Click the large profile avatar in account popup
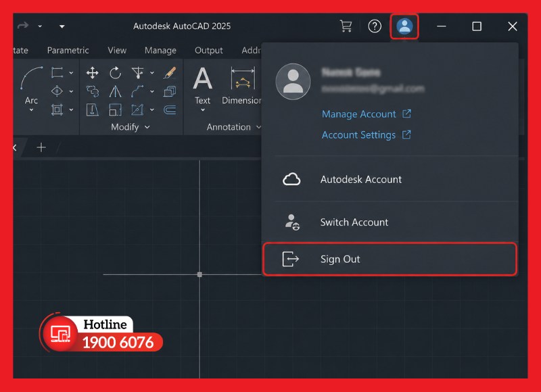This screenshot has height=392, width=541. click(293, 82)
